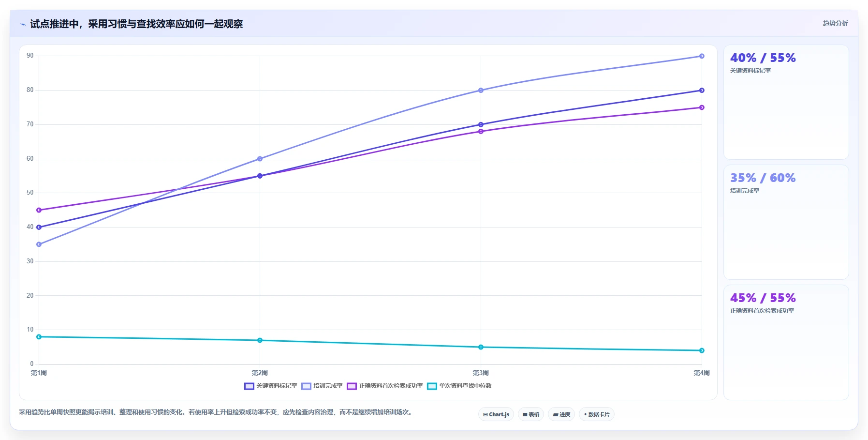This screenshot has height=440, width=868.
Task: Select the 单次资料查找中位数 point at 第1周 (8)
Action: pos(39,337)
